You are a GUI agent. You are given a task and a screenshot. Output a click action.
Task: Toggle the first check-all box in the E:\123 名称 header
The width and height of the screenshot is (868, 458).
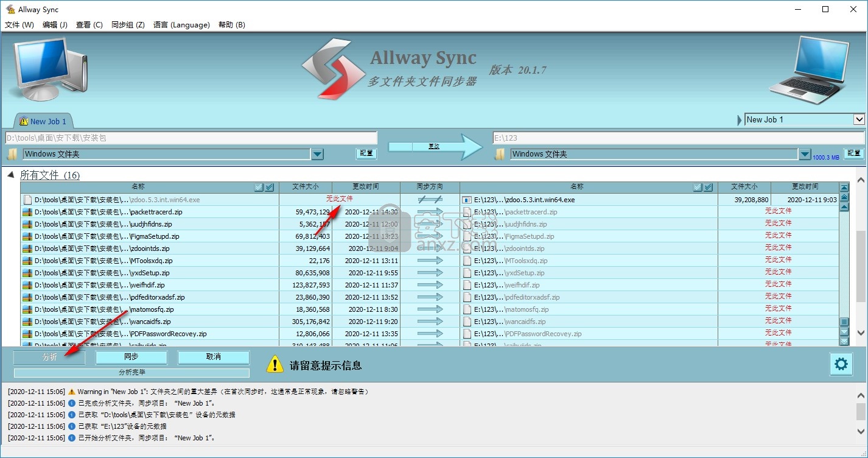(x=698, y=187)
